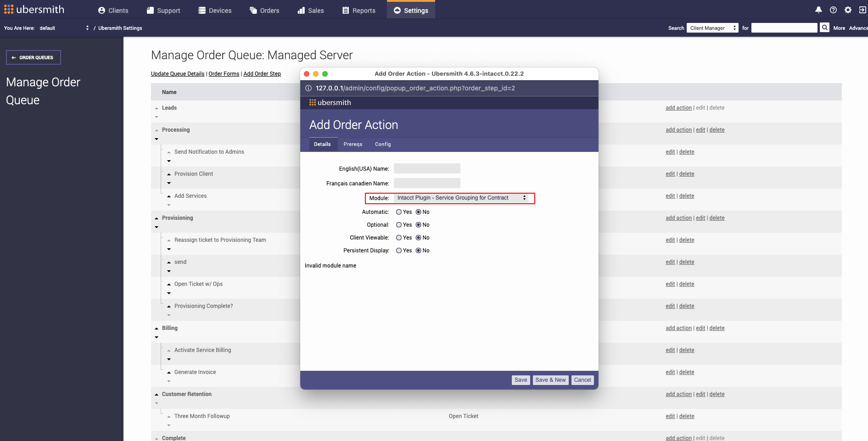Move Provisioning step down with arrow

pos(157,227)
